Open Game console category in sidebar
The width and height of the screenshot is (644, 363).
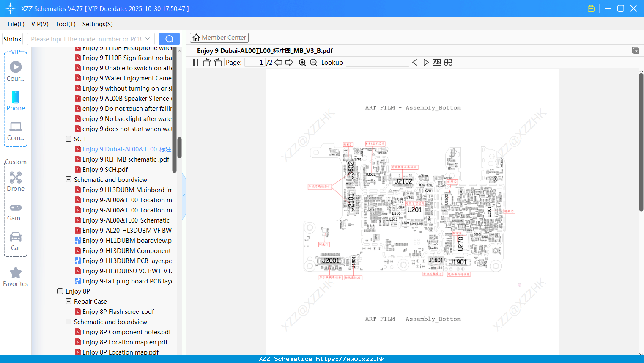pos(16,212)
